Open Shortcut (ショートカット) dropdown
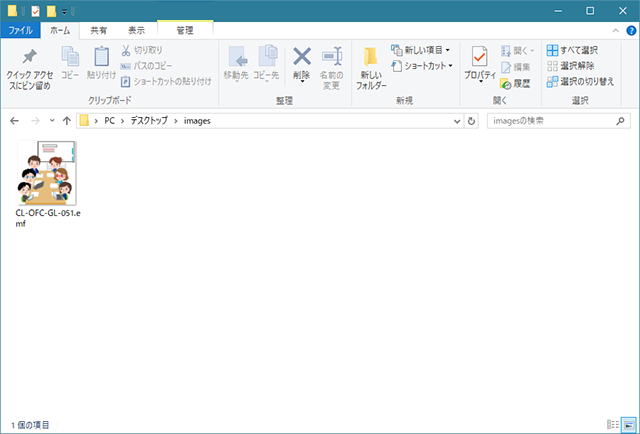This screenshot has width=640, height=434. [422, 66]
